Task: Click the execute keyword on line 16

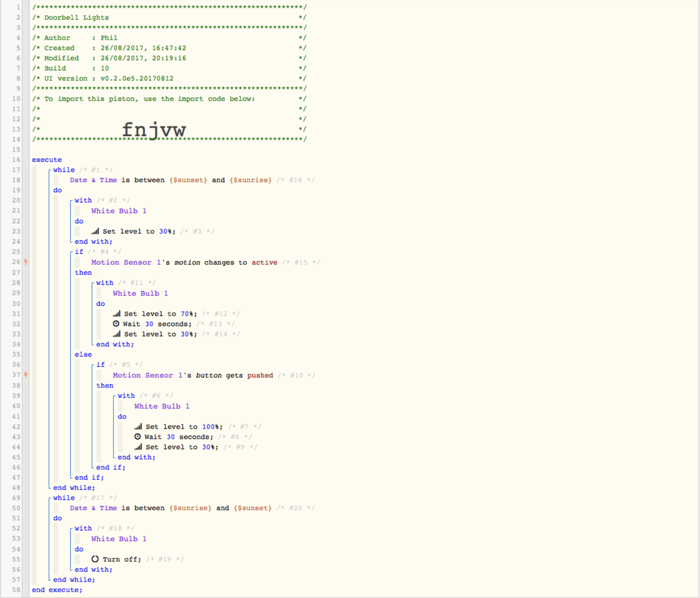Action: 47,160
